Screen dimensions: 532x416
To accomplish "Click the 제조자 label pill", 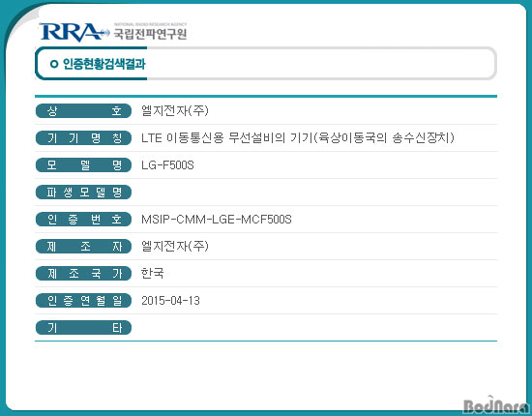I will (83, 247).
